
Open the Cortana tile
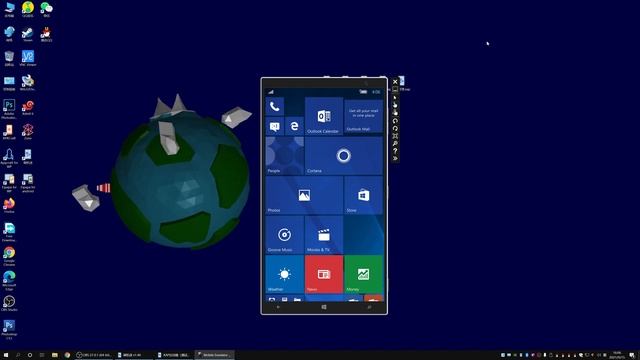[x=344, y=156]
